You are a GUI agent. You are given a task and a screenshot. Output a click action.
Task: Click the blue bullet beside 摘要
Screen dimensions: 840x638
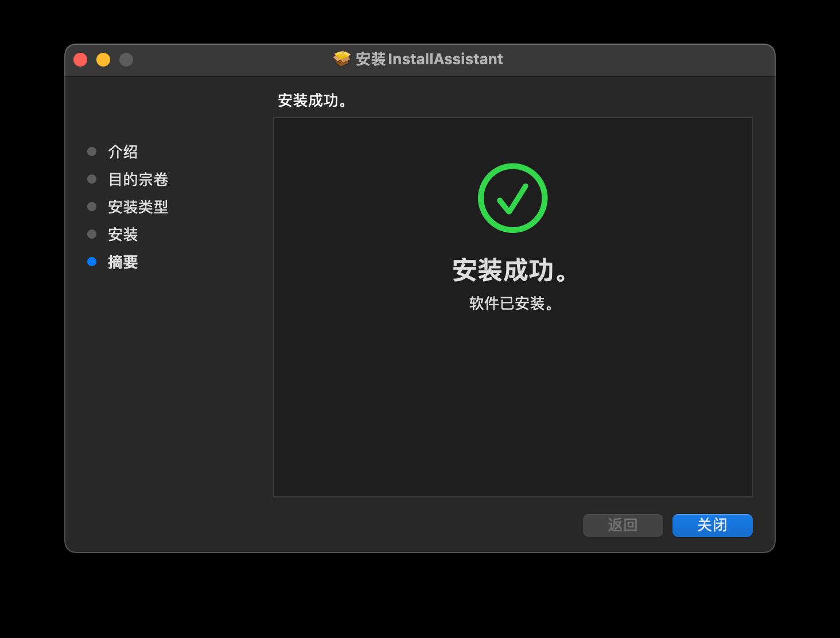coord(92,262)
